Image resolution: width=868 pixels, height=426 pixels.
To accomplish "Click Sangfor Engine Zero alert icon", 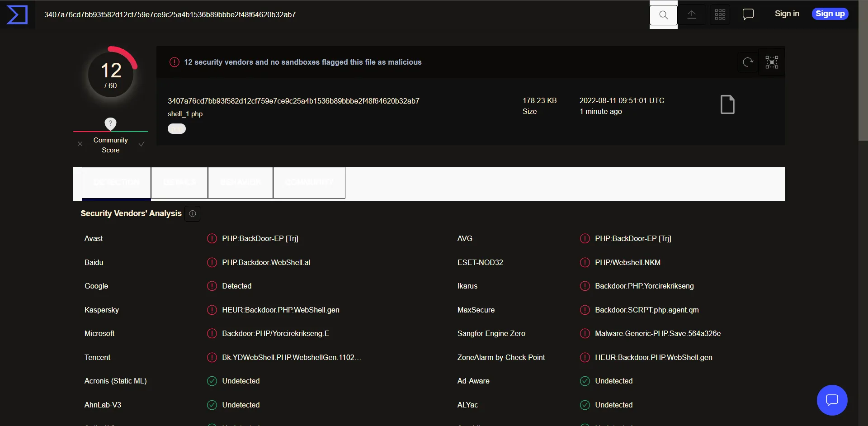I will click(585, 333).
